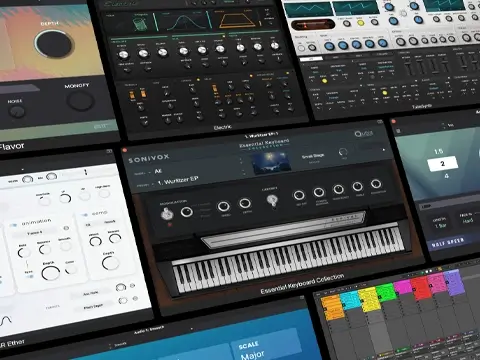Image resolution: width=480 pixels, height=360 pixels.
Task: Click the glowing orange tube display in TubeSynth
Action: (313, 25)
